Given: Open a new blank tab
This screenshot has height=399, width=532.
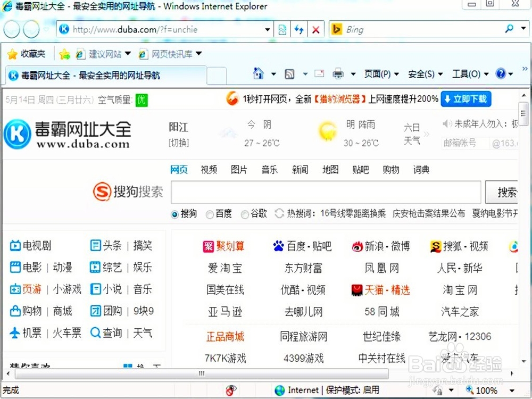Looking at the screenshot, I should (217, 76).
